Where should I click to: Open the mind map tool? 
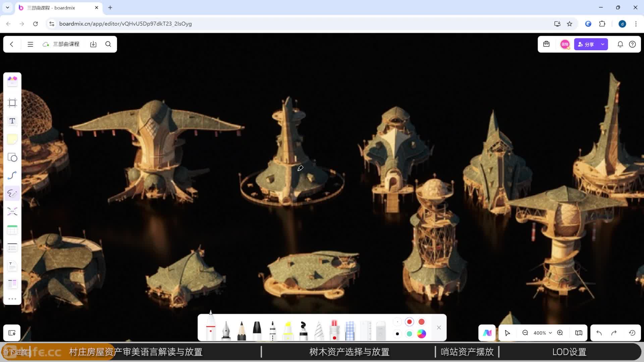click(x=12, y=212)
